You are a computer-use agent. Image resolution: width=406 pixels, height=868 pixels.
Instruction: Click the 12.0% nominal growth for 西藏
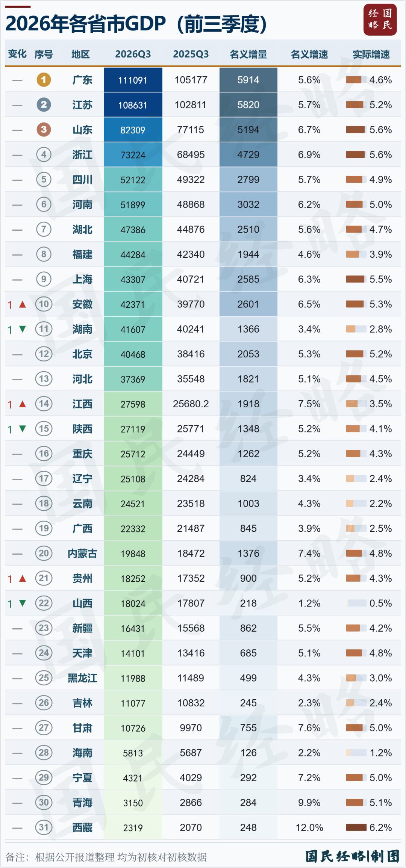(309, 827)
